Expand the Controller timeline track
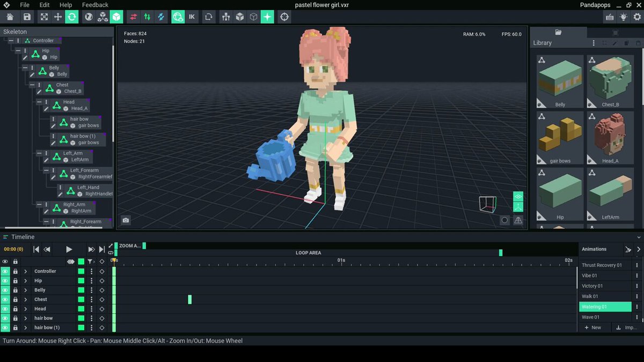Viewport: 644px width, 362px height. coord(25,271)
